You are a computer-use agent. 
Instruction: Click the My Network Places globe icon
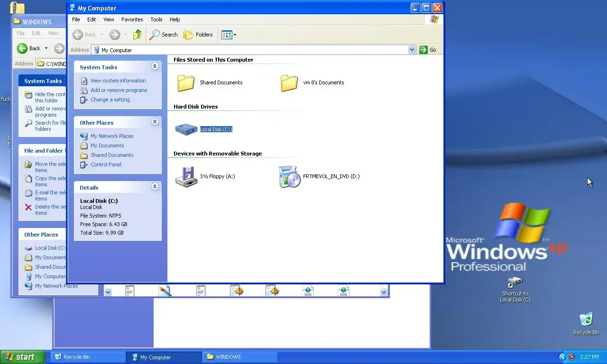coord(84,136)
